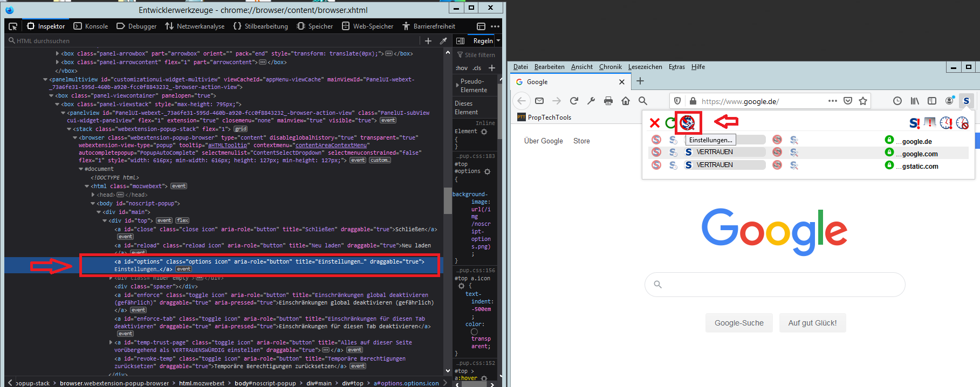Expand the head element node
This screenshot has width=980, height=387.
click(x=93, y=195)
